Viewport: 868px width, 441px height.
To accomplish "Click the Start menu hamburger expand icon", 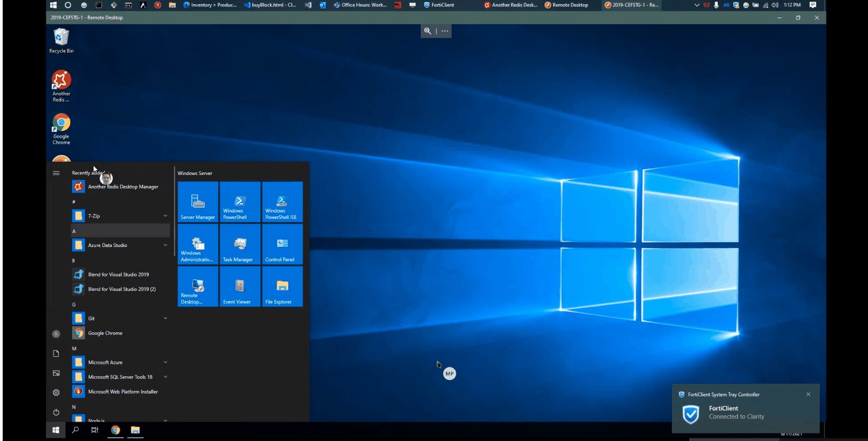I will (x=56, y=173).
